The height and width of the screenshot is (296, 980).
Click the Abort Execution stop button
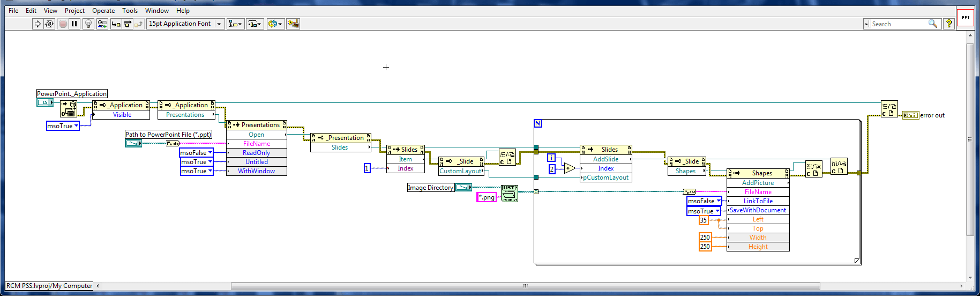coord(63,24)
